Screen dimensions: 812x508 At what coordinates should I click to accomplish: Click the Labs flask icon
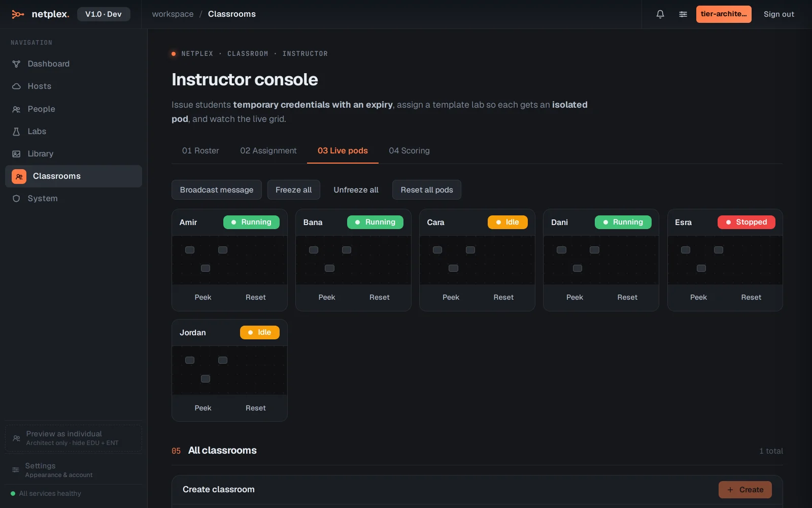coord(16,132)
